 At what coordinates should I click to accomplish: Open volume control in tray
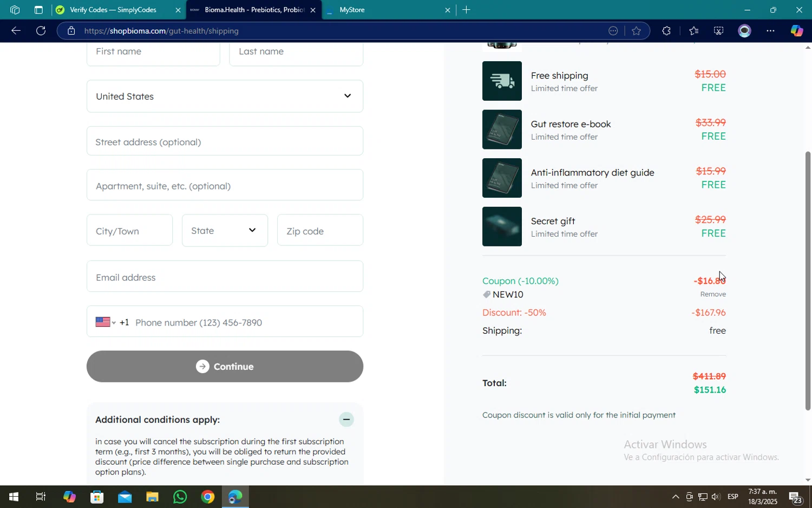(716, 497)
